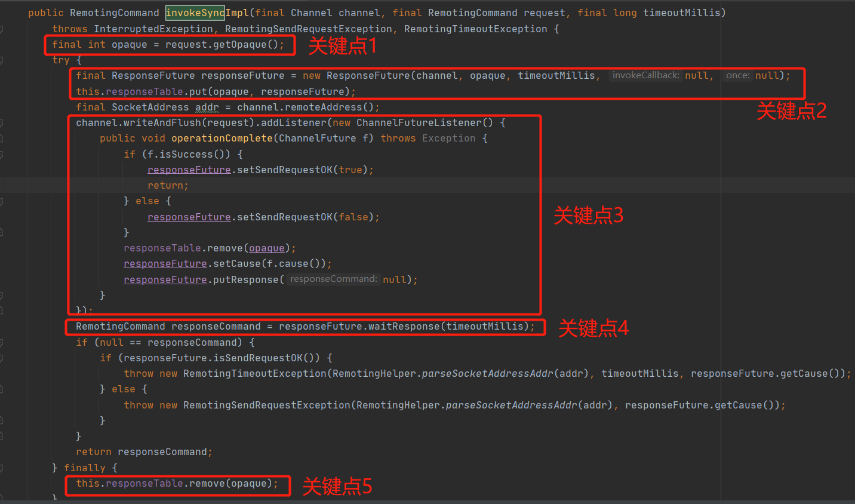Click underlined opaque inside responseTable.remove listener call
The height and width of the screenshot is (504, 855).
(266, 248)
